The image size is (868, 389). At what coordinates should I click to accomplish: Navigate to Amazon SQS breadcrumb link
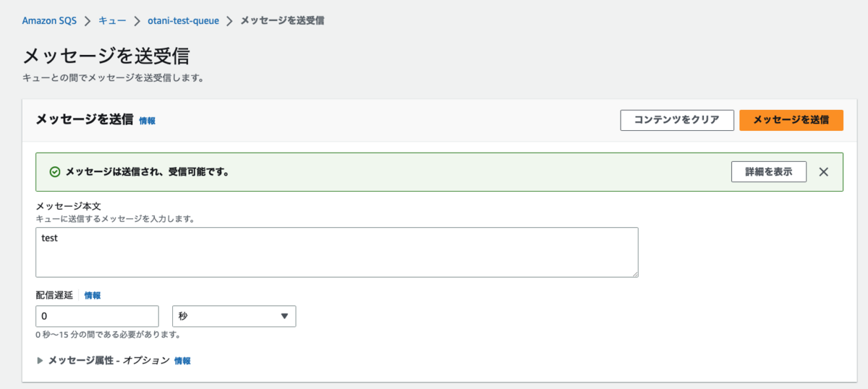(49, 20)
